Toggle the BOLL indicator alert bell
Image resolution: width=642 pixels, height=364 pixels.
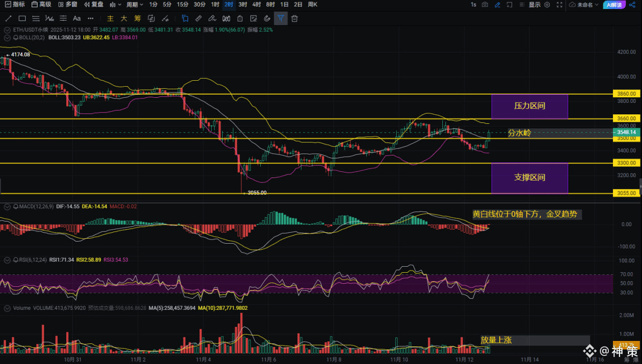tap(16, 38)
